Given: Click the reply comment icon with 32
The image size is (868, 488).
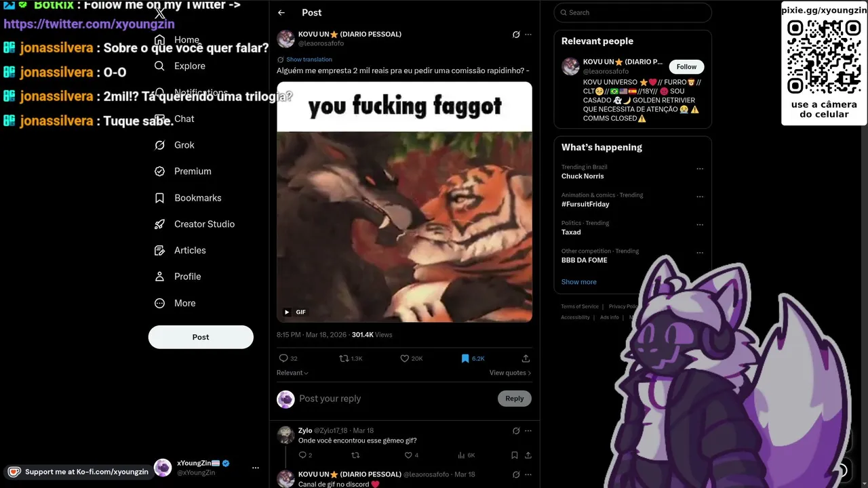Looking at the screenshot, I should click(288, 359).
